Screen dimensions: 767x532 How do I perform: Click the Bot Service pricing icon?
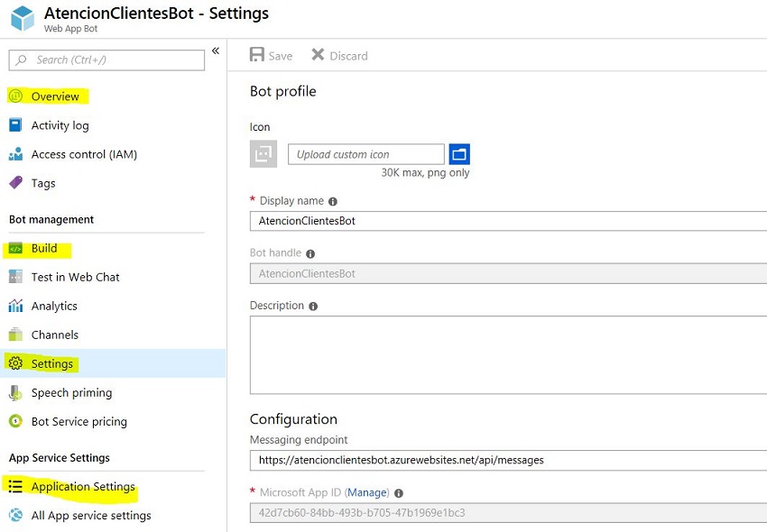tap(15, 421)
